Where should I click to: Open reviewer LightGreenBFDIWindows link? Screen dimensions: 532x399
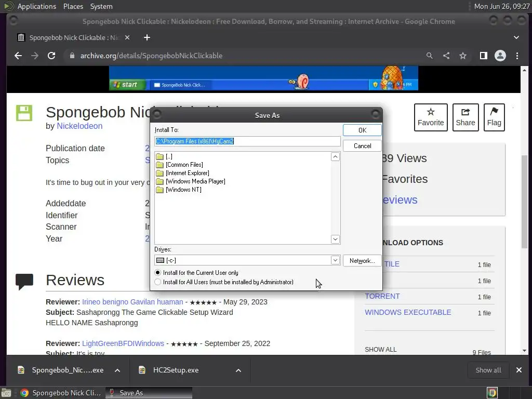pos(123,343)
